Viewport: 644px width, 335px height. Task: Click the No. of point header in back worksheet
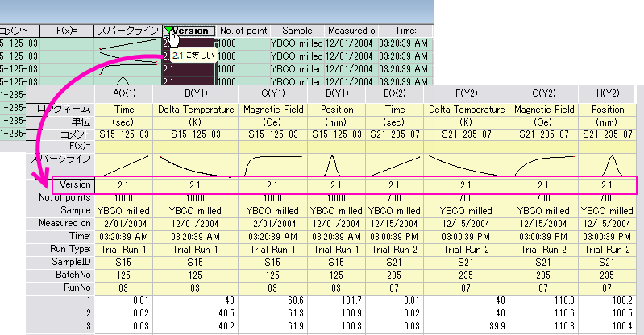pos(243,31)
